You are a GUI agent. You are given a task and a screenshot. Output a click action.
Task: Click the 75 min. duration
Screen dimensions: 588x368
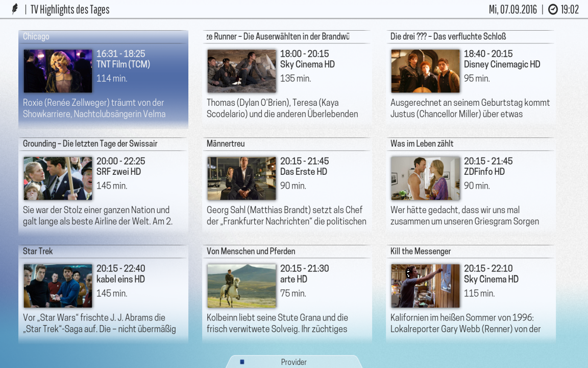coord(293,293)
